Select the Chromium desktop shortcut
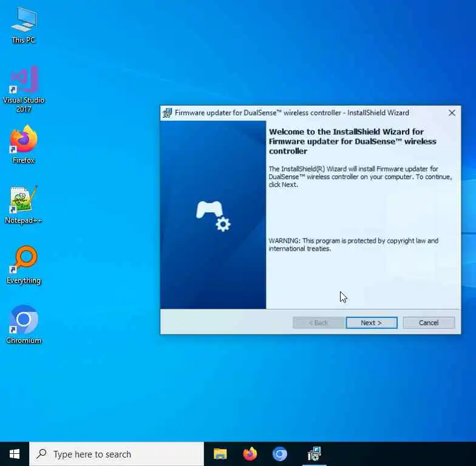This screenshot has width=476, height=466. 24,325
